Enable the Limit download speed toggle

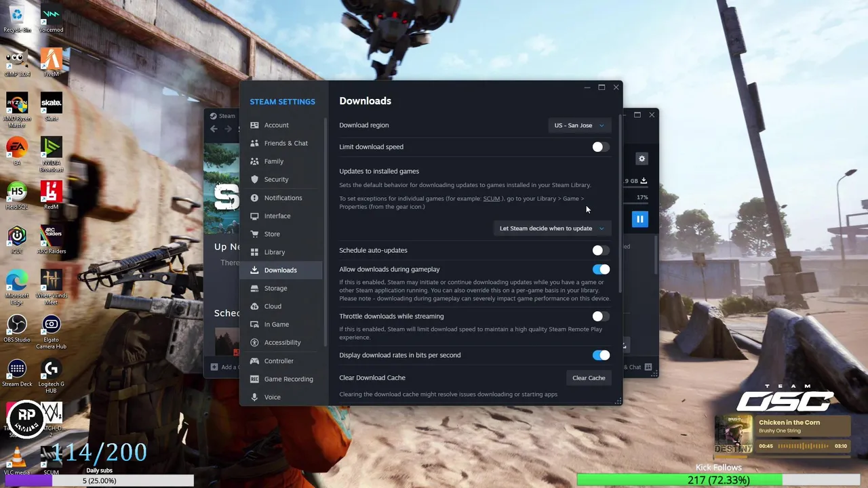601,147
